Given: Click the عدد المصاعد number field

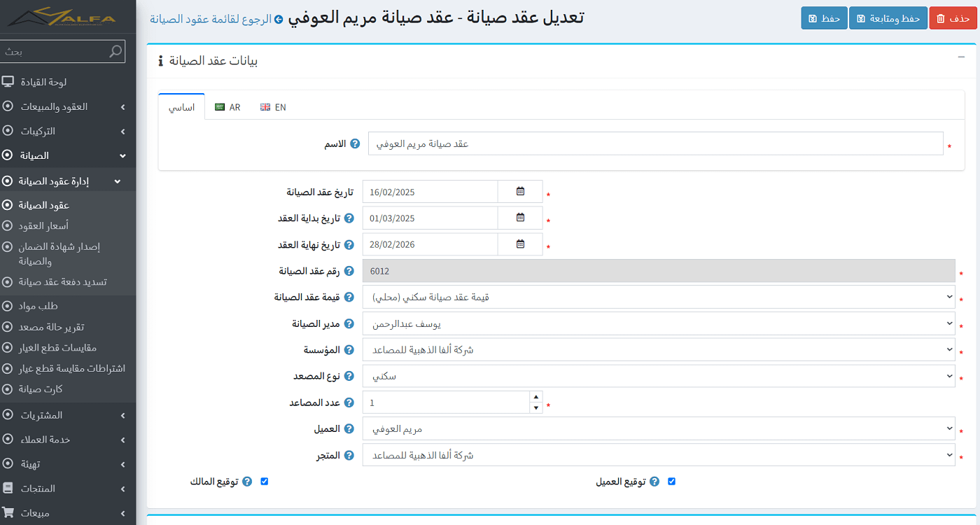Looking at the screenshot, I should pos(446,402).
